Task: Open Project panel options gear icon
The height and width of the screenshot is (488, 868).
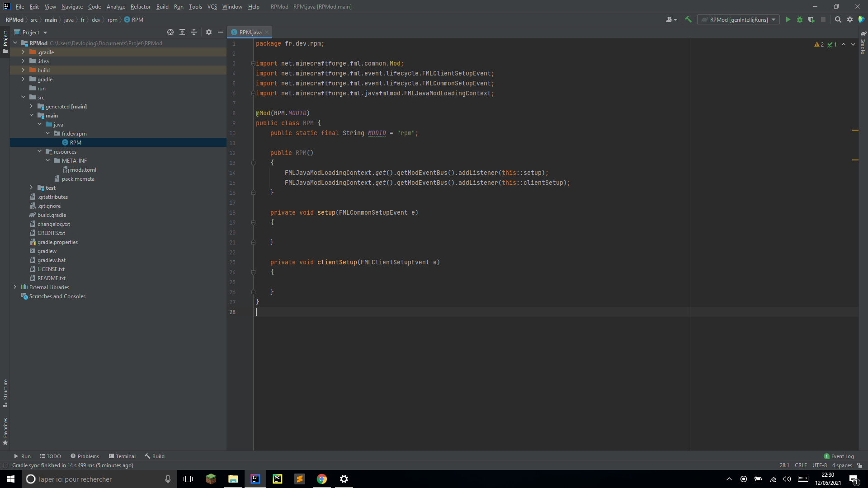Action: (208, 32)
